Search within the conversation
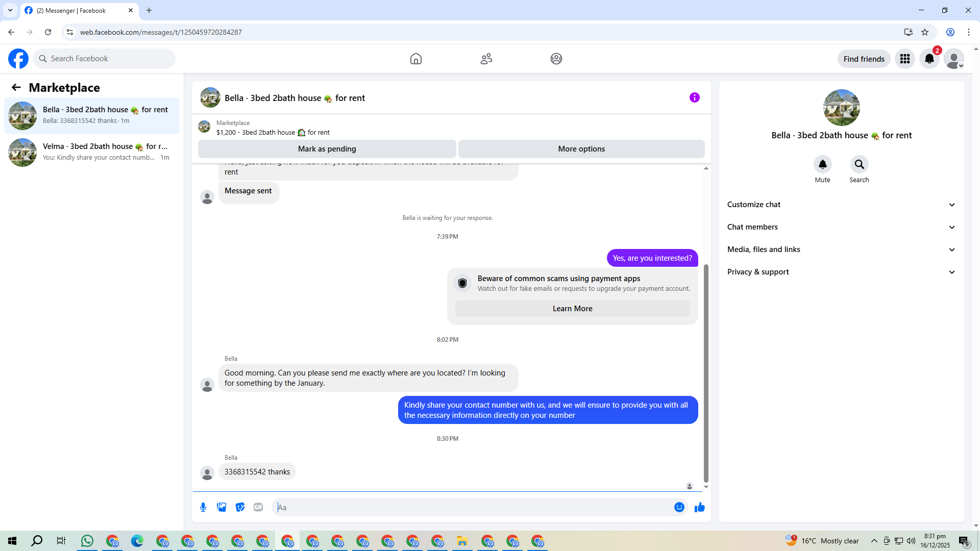The height and width of the screenshot is (551, 980). tap(860, 164)
